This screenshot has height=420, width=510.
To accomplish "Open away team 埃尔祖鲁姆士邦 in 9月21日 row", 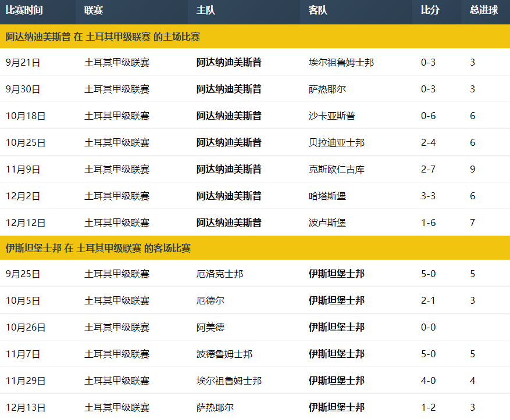I will 341,62.
